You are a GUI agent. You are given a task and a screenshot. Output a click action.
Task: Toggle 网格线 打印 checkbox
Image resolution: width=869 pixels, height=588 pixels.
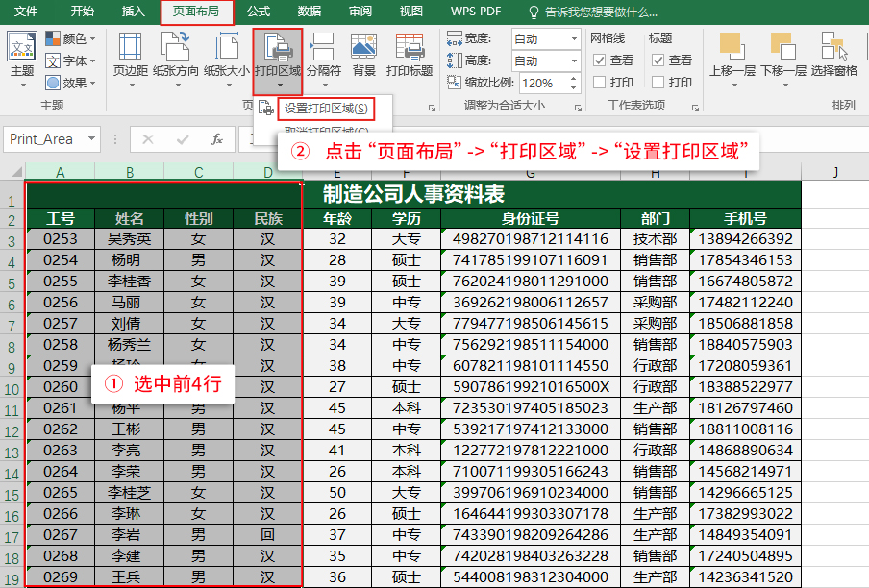[599, 83]
